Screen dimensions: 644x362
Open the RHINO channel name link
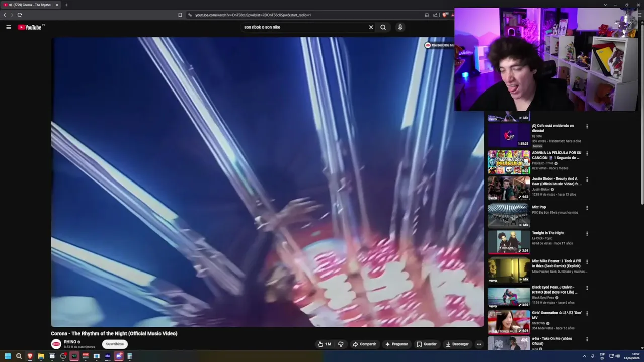[70, 342]
